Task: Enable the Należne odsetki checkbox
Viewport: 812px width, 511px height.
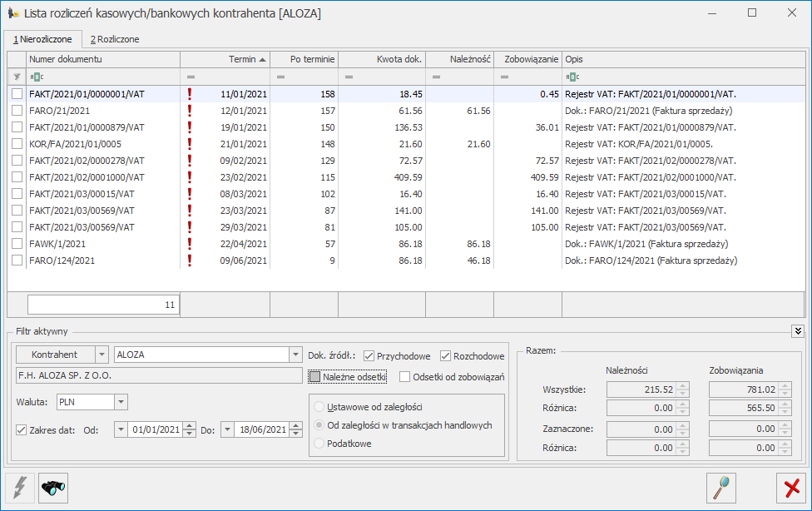Action: pos(314,377)
